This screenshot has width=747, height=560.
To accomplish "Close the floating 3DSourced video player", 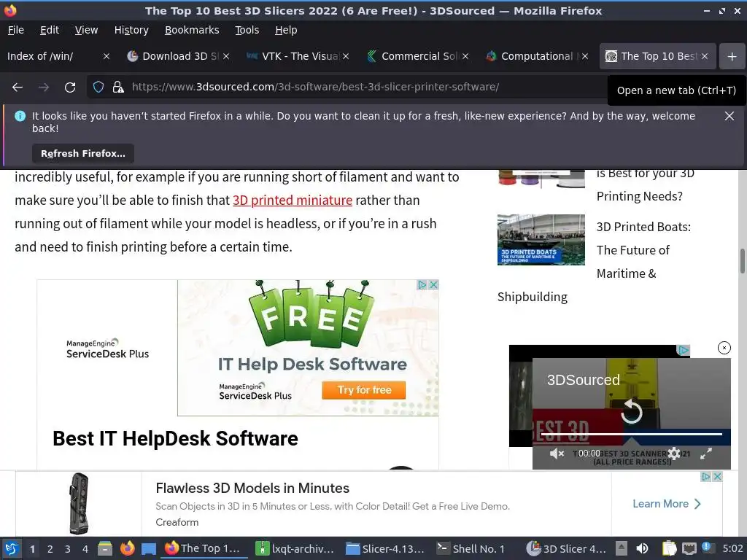I will [x=724, y=348].
